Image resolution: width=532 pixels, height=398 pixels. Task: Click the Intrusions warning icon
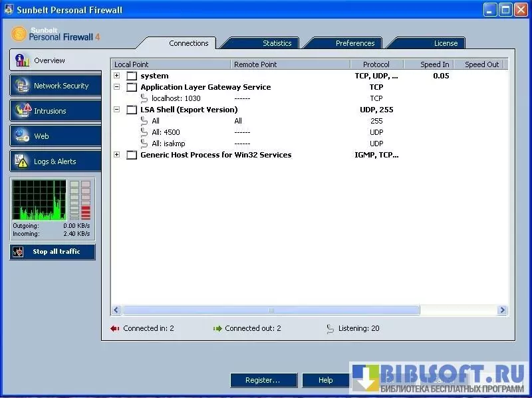pyautogui.click(x=23, y=111)
